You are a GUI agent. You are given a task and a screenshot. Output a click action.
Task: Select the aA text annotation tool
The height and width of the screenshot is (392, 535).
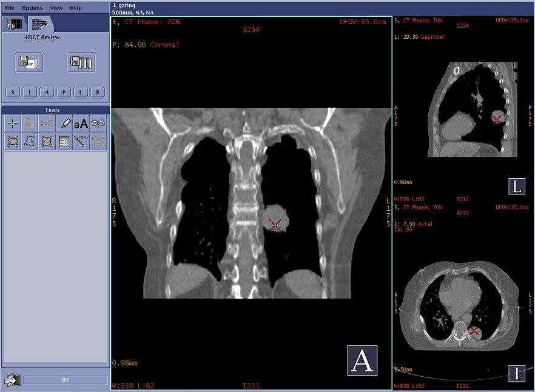[82, 123]
